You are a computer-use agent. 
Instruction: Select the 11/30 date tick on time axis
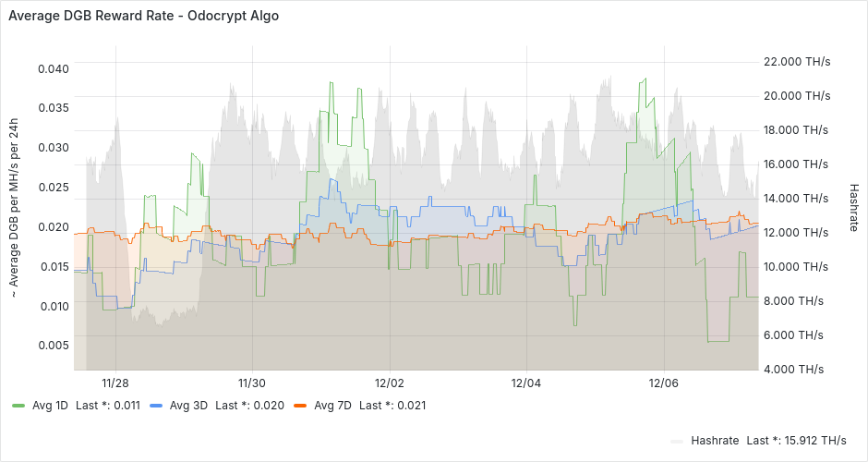click(x=252, y=383)
